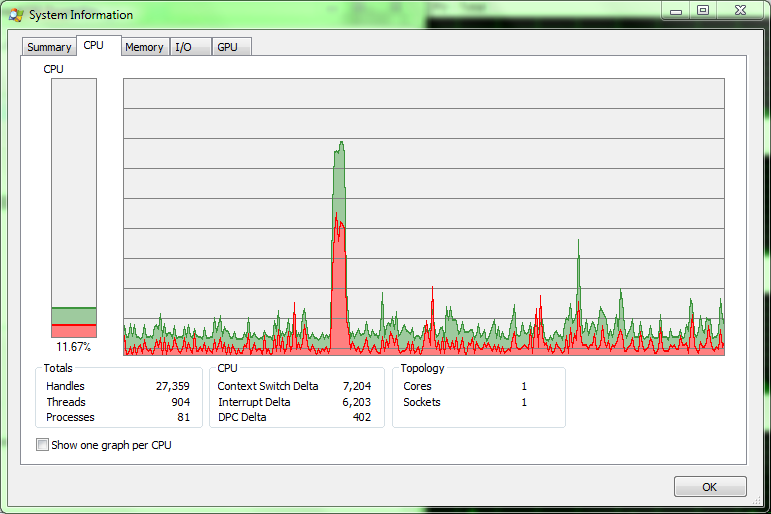Close the System Information window

tap(741, 10)
